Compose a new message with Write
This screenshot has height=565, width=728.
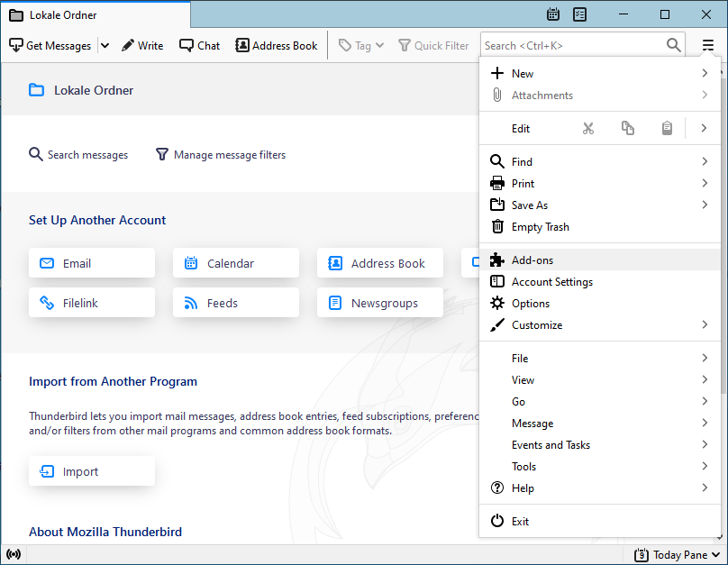(142, 45)
